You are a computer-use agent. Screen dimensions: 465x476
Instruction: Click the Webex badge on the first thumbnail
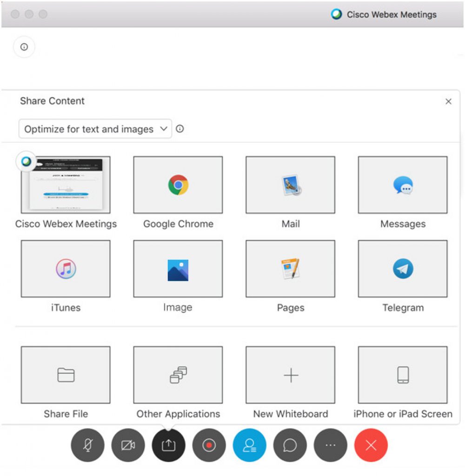point(27,161)
